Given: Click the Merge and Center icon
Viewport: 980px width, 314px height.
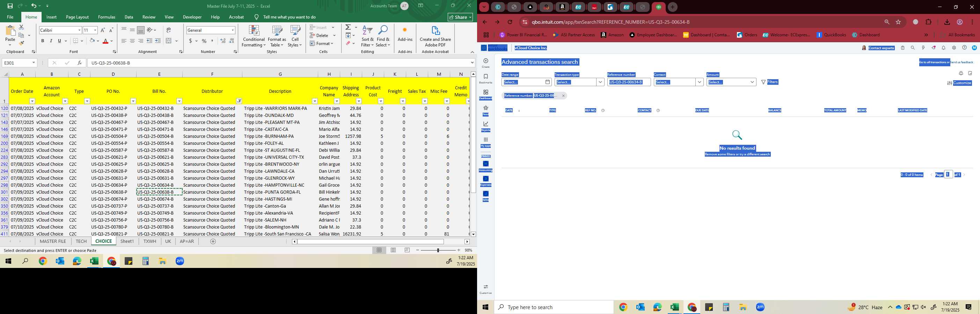Looking at the screenshot, I should (169, 41).
